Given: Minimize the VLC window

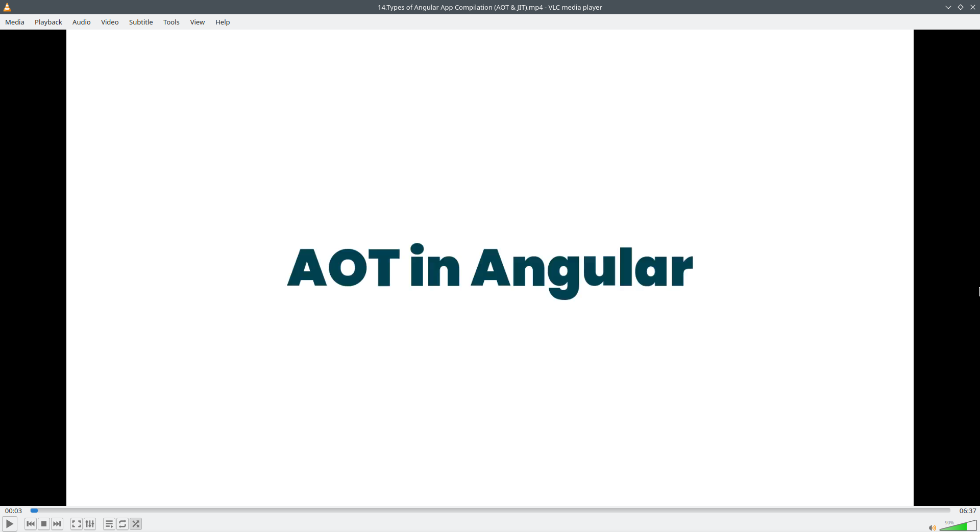Looking at the screenshot, I should (948, 7).
